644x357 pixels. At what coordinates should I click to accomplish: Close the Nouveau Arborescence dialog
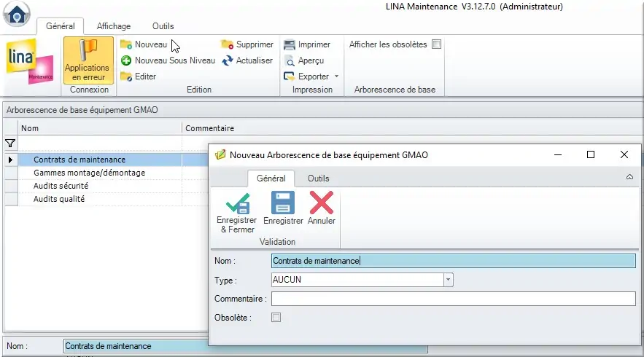(624, 154)
